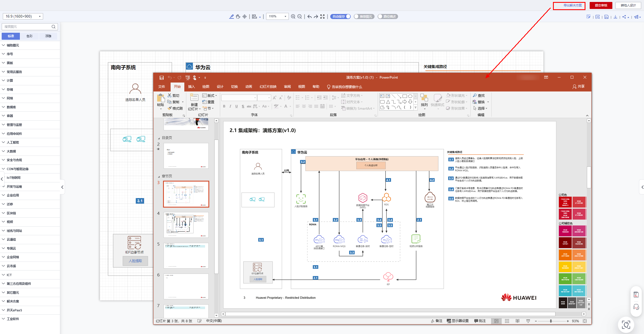The height and width of the screenshot is (334, 644).
Task: Expand the 人工智能 category
Action: pyautogui.click(x=30, y=142)
